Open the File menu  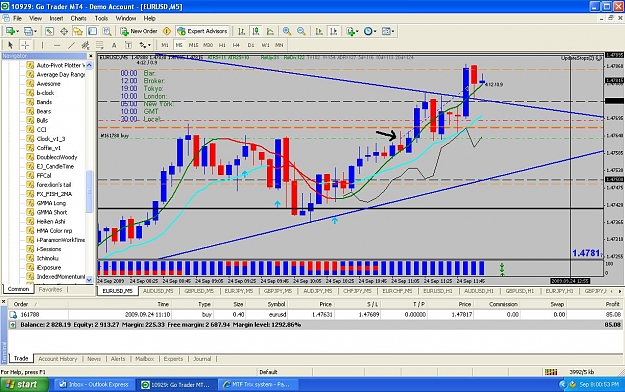tap(18, 18)
